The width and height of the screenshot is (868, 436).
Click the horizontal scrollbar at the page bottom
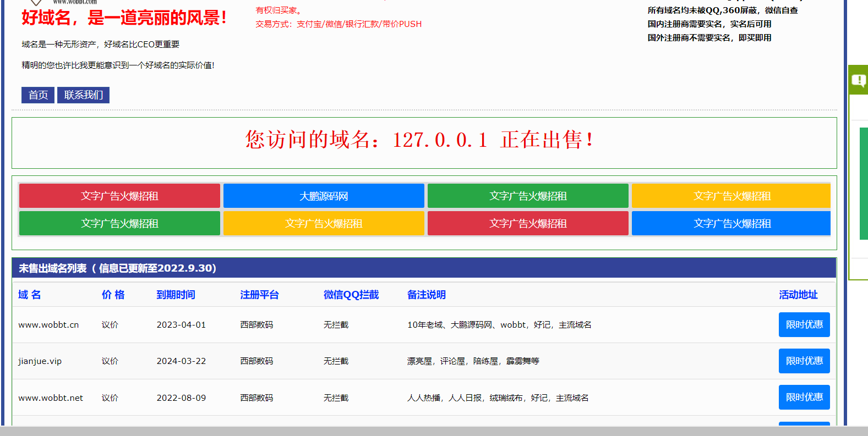pyautogui.click(x=434, y=431)
